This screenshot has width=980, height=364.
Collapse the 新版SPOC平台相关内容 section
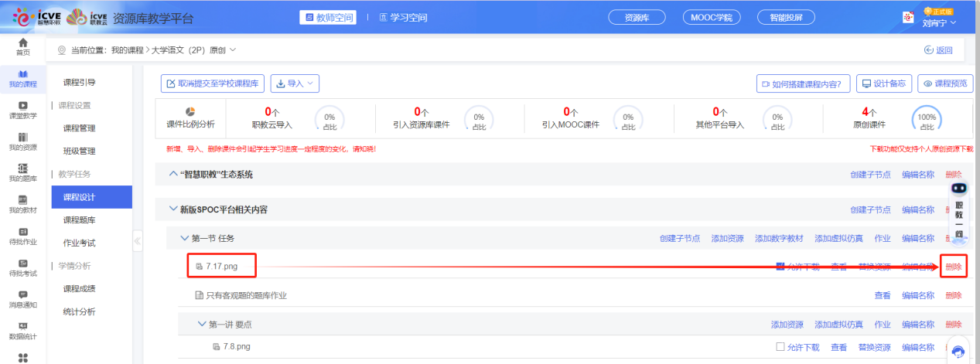pyautogui.click(x=173, y=209)
